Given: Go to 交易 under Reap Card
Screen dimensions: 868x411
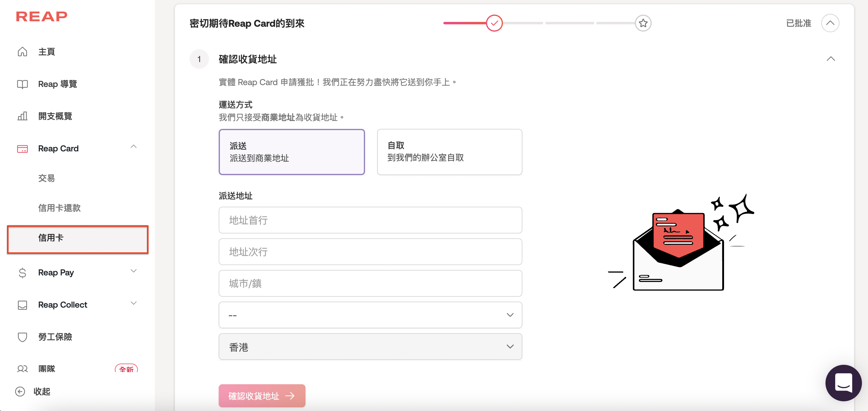Looking at the screenshot, I should point(46,178).
